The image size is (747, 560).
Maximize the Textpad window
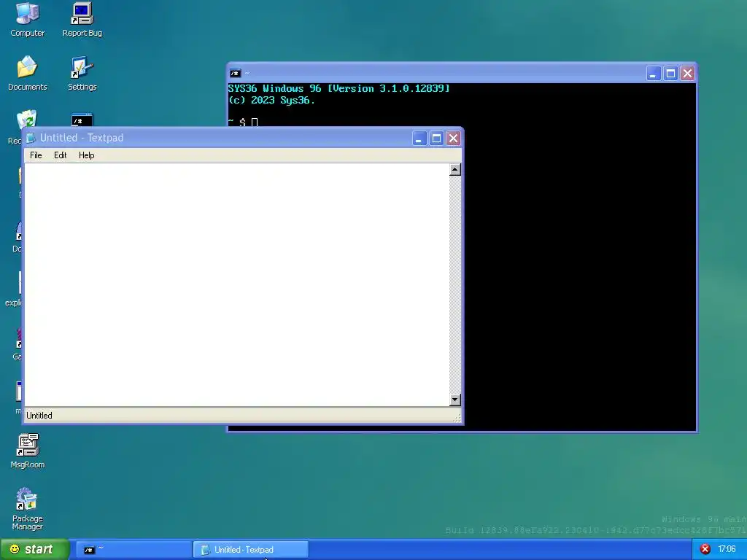click(436, 138)
